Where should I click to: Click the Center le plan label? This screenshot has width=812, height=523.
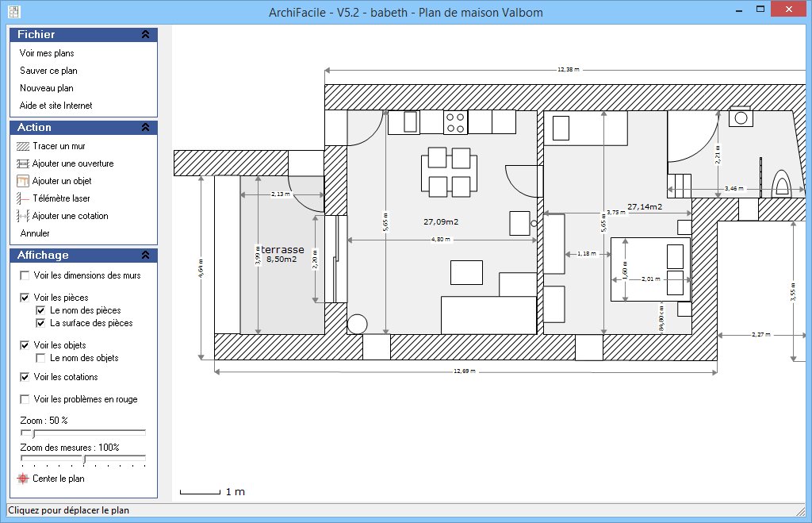pyautogui.click(x=59, y=479)
